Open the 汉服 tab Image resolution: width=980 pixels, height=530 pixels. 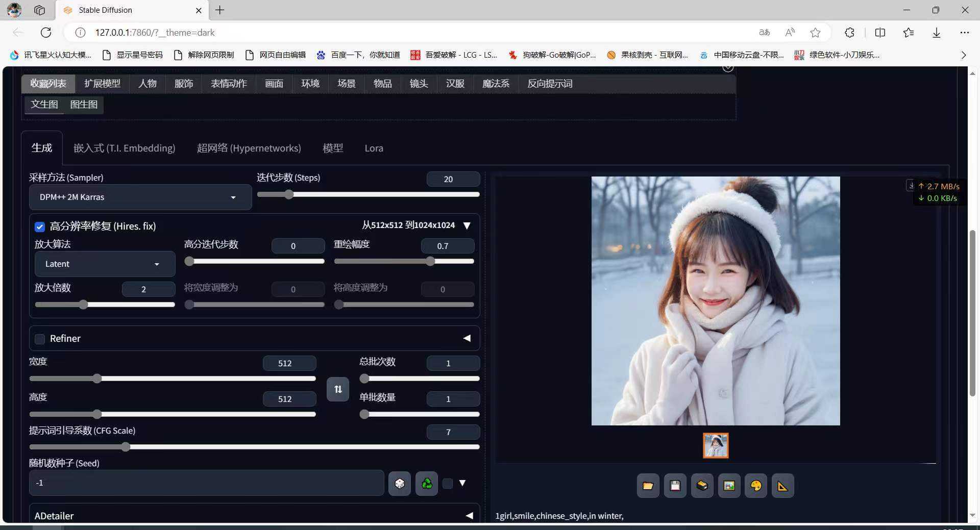[455, 84]
